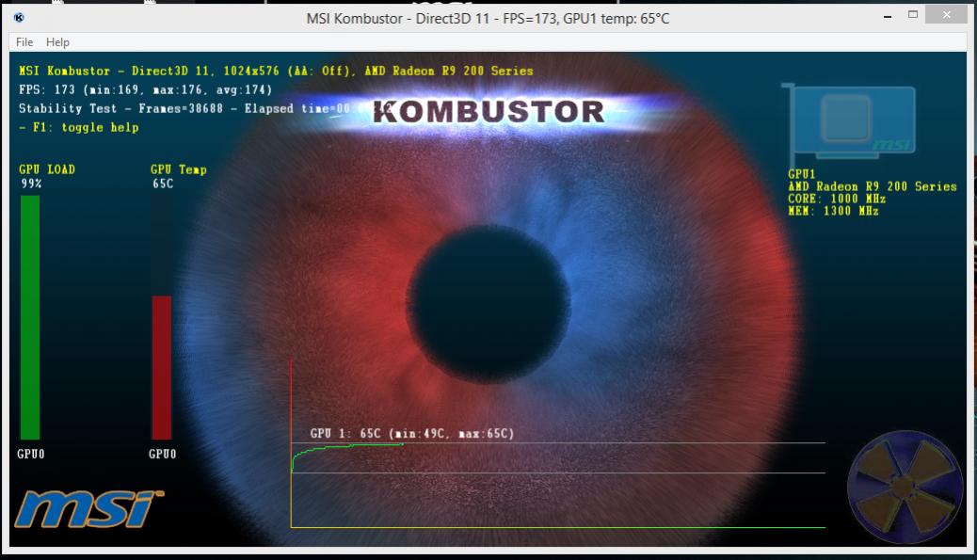Click the window title bar text

(488, 19)
